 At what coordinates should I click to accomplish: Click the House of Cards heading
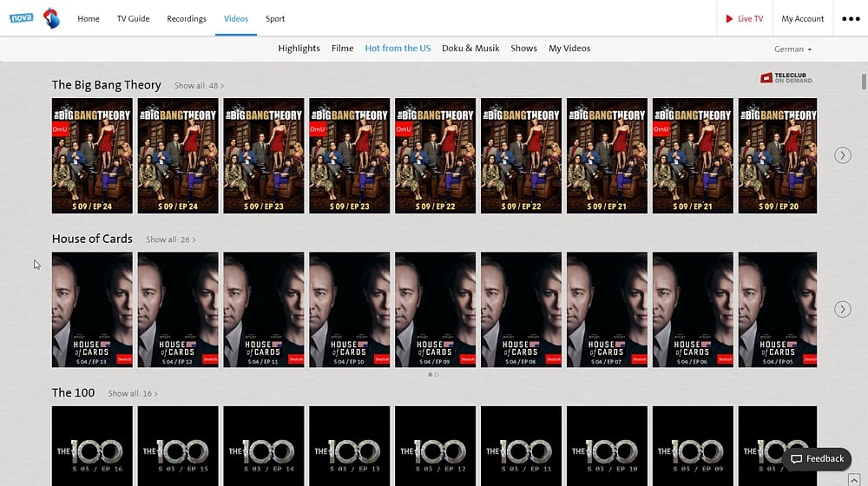(x=92, y=239)
